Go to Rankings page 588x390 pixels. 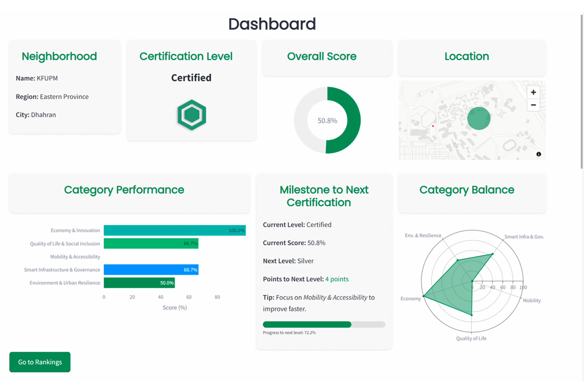pos(40,362)
